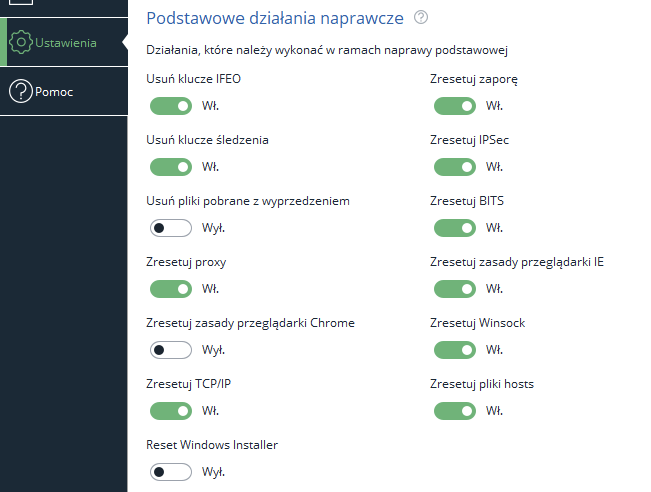Click the partially visible top sidebar icon

pyautogui.click(x=20, y=3)
